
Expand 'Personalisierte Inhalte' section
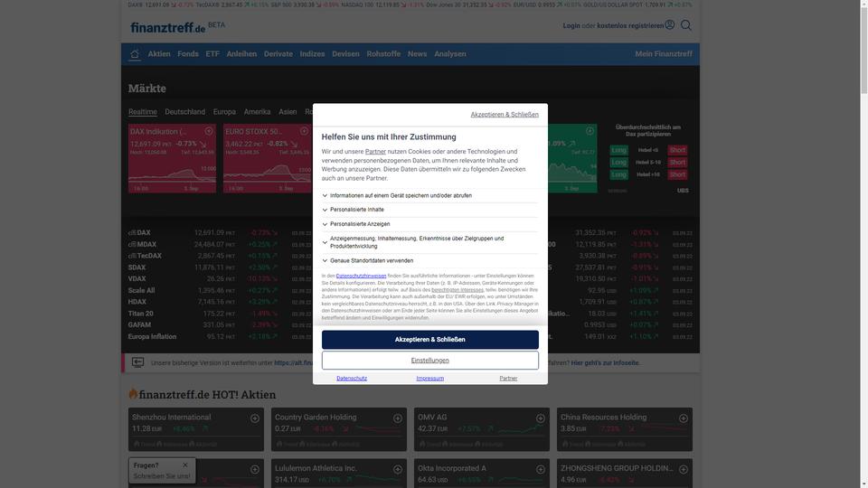[429, 210]
